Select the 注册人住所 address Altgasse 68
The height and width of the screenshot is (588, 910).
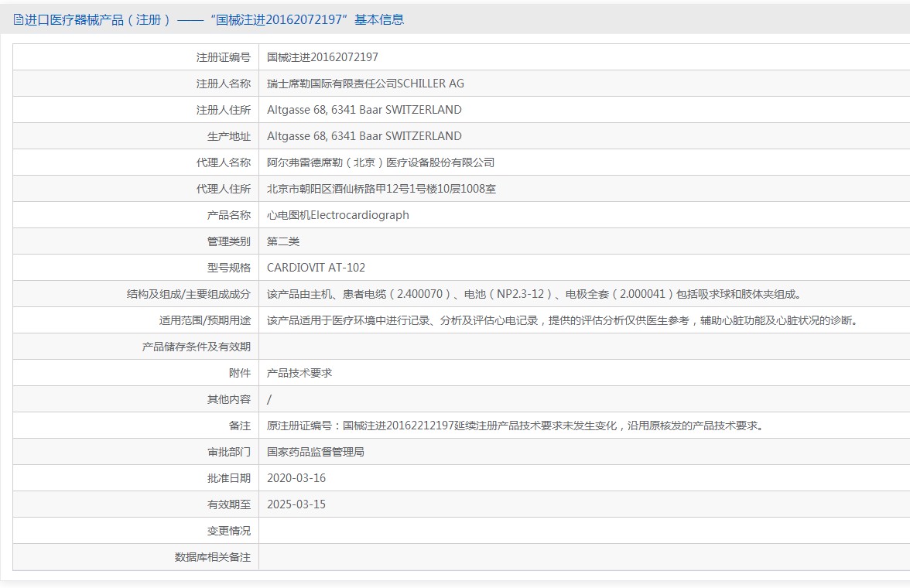pyautogui.click(x=364, y=109)
